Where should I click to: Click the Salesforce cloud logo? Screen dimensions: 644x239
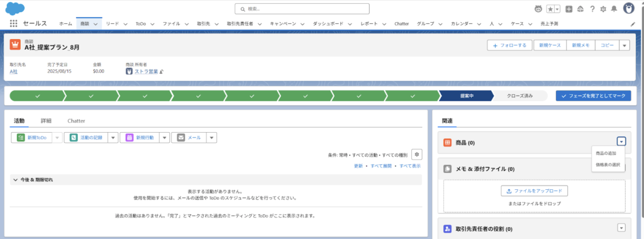tap(16, 8)
